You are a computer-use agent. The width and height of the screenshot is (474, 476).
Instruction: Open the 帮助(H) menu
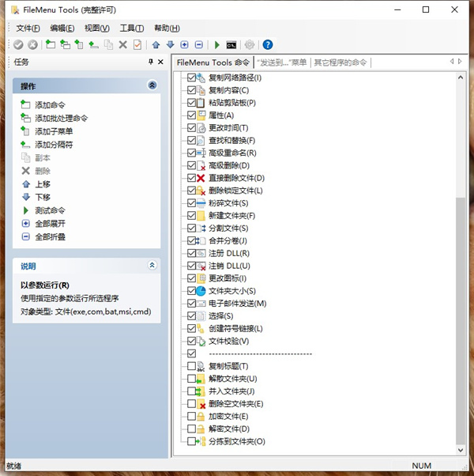point(167,28)
